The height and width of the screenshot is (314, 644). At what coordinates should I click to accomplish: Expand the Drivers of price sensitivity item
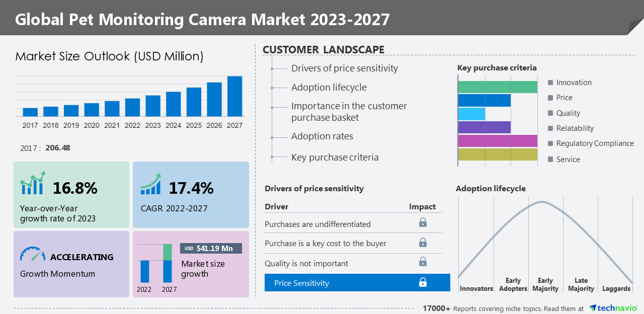tap(344, 68)
